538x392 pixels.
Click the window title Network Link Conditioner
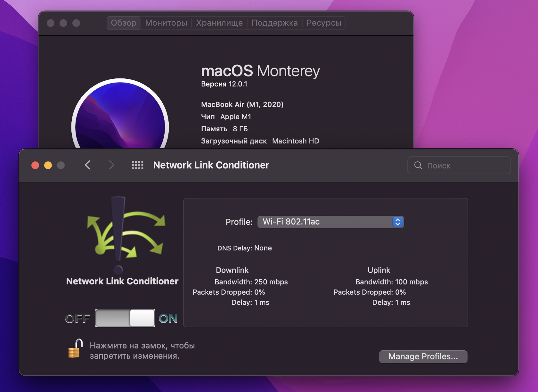pyautogui.click(x=211, y=165)
